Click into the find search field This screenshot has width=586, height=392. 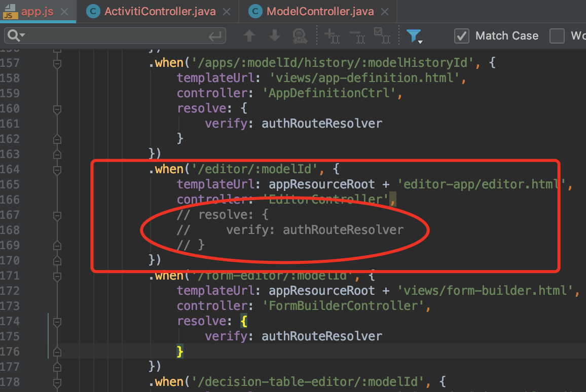[116, 36]
